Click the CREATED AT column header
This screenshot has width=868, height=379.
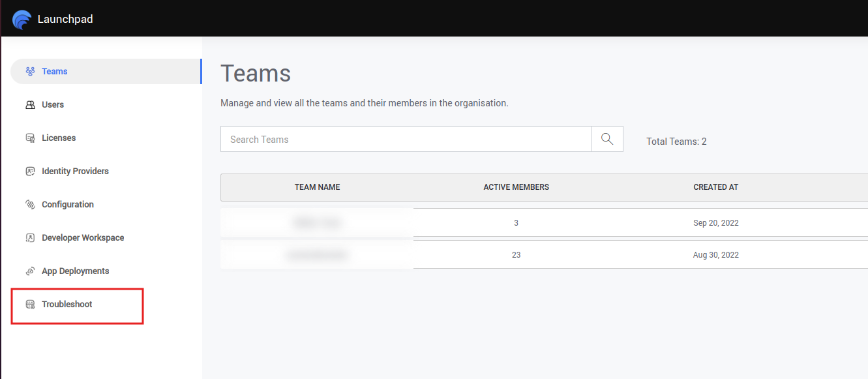point(715,187)
